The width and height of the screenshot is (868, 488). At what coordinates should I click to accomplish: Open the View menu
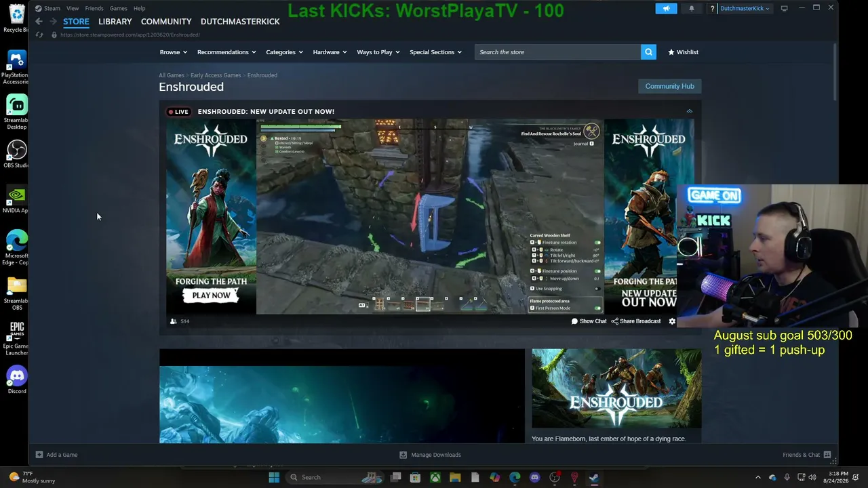(x=73, y=8)
